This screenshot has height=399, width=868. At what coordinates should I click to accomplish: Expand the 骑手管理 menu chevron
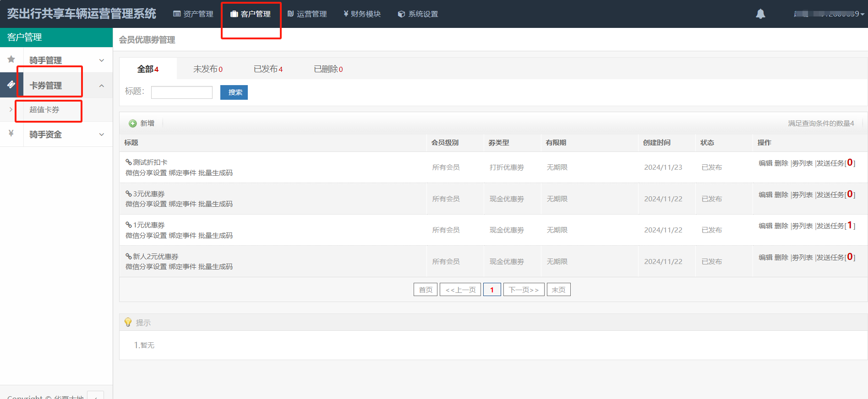(x=102, y=60)
